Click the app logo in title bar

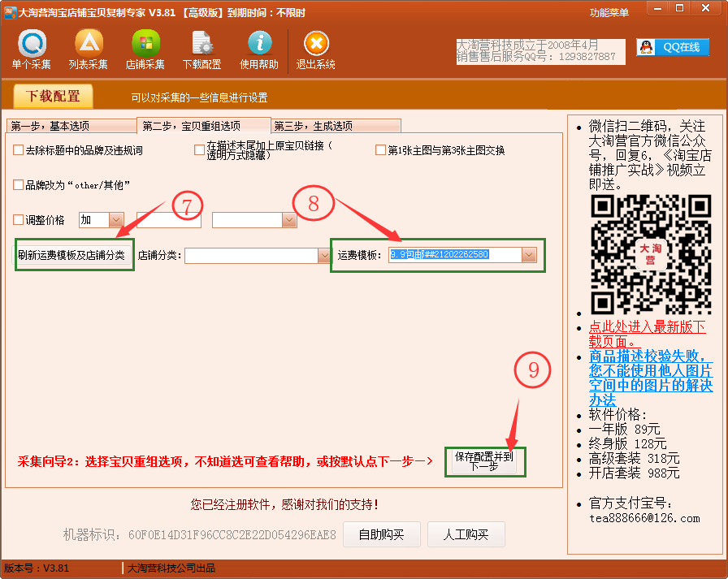[10, 12]
